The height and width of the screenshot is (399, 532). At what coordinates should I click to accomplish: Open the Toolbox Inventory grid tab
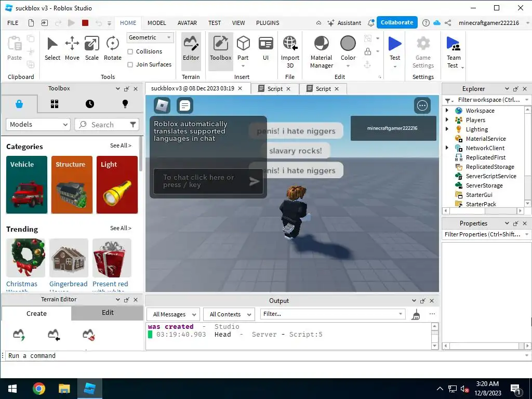pyautogui.click(x=55, y=104)
